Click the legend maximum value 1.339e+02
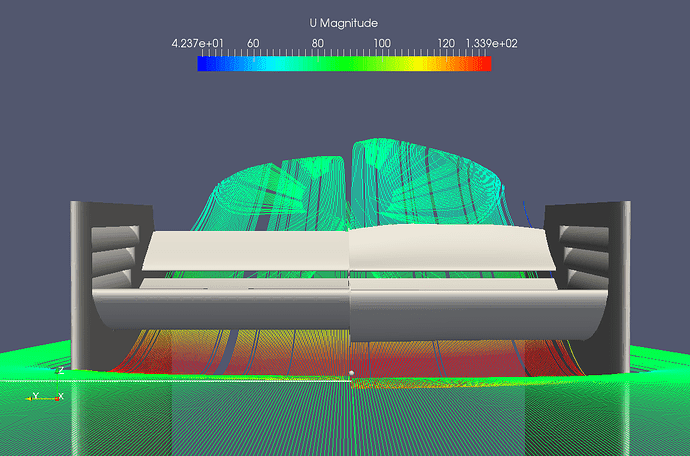Screen dimensions: 690x456 click(492, 44)
